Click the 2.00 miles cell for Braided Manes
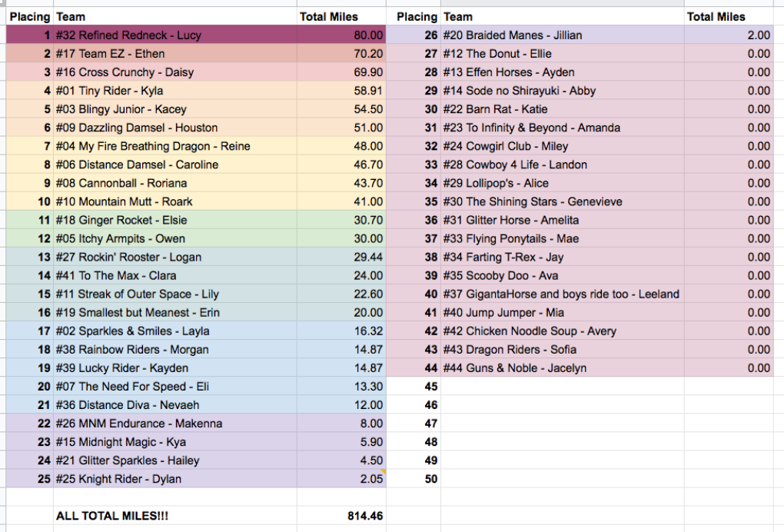 tap(729, 35)
